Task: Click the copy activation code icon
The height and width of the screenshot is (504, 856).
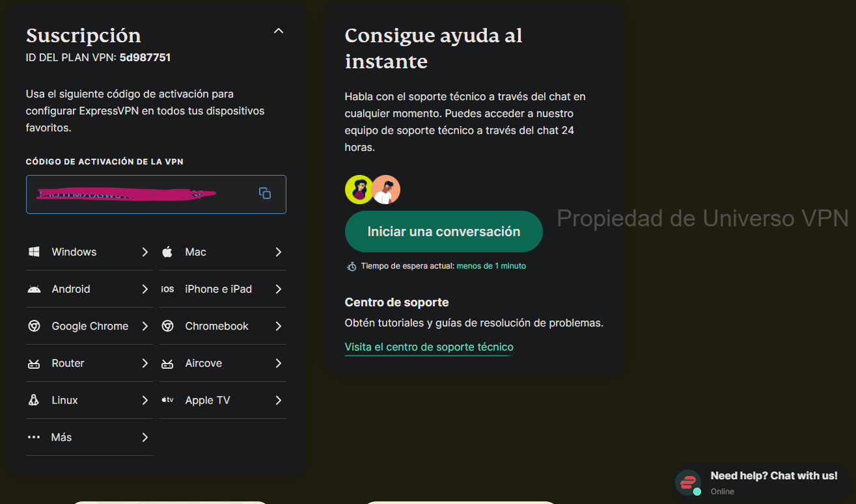Action: 264,192
